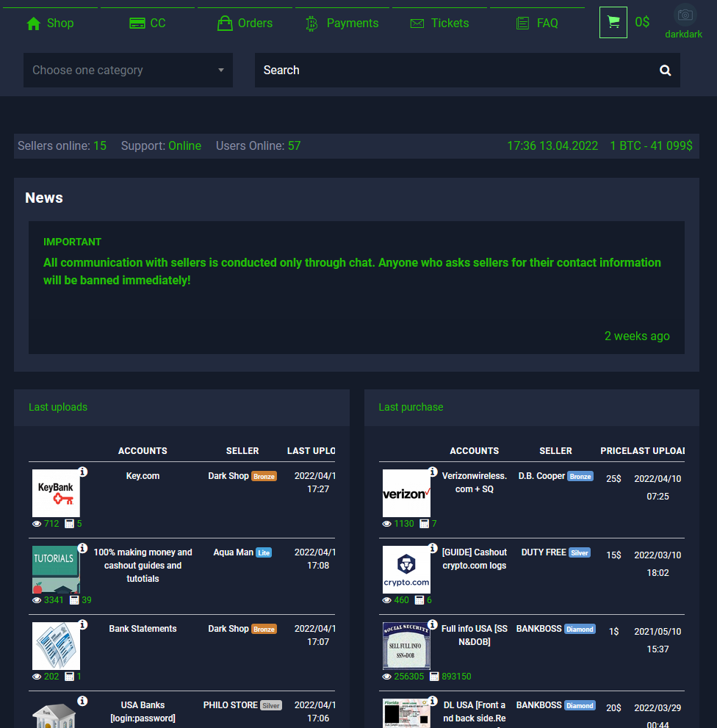The width and height of the screenshot is (717, 728).
Task: Click the KeyBank listing thumbnail
Action: (56, 493)
